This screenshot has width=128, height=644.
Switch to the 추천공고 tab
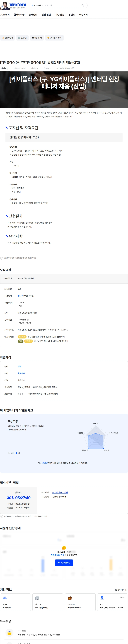click(x=47, y=68)
